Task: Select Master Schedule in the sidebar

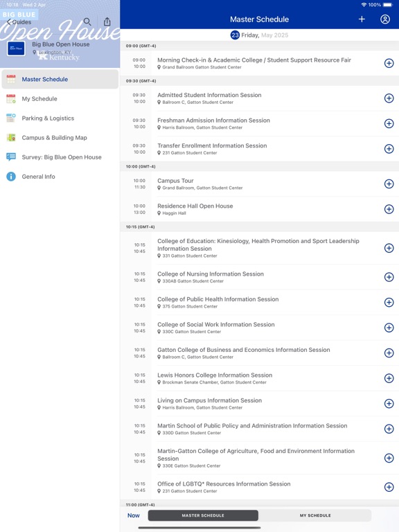Action: pyautogui.click(x=60, y=79)
